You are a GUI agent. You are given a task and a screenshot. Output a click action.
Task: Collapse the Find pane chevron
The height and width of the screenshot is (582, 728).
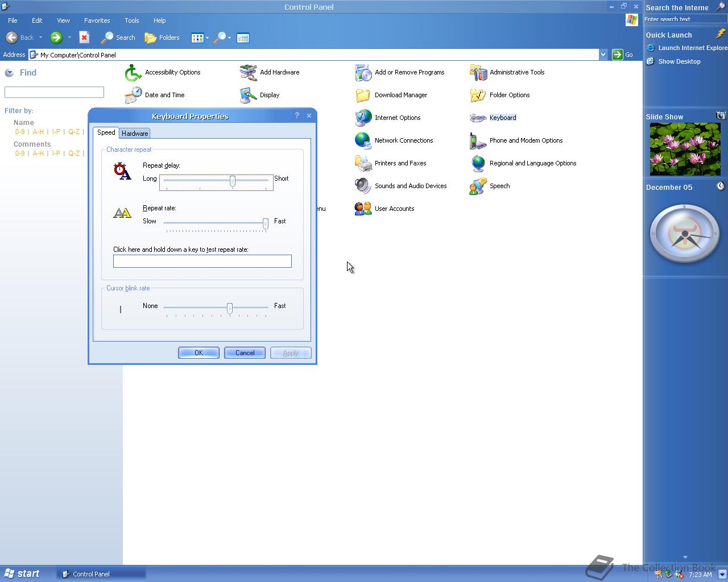[9, 73]
